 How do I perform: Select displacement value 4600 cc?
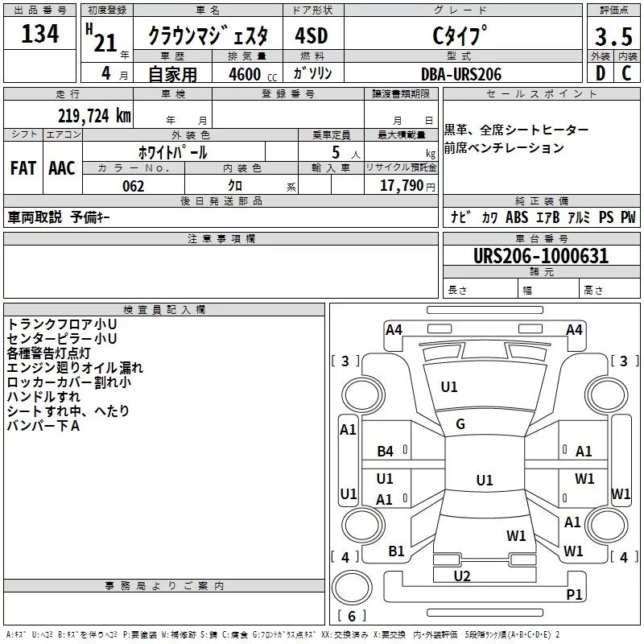pos(253,74)
